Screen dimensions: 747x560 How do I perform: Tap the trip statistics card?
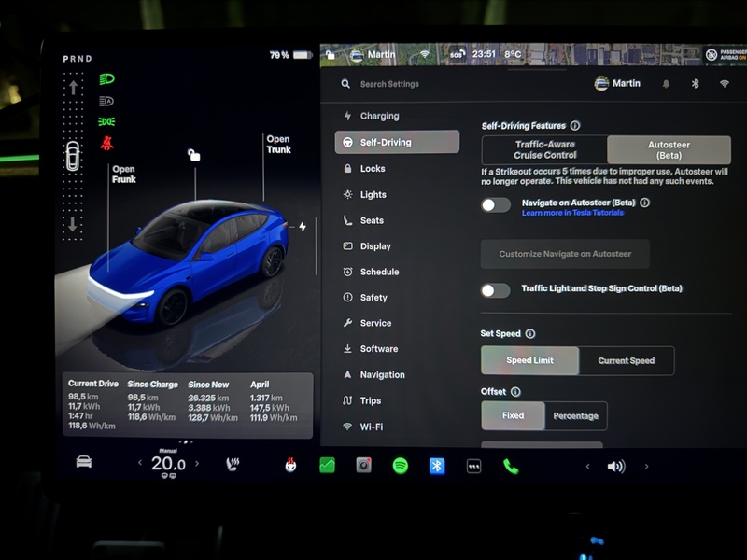point(188,405)
